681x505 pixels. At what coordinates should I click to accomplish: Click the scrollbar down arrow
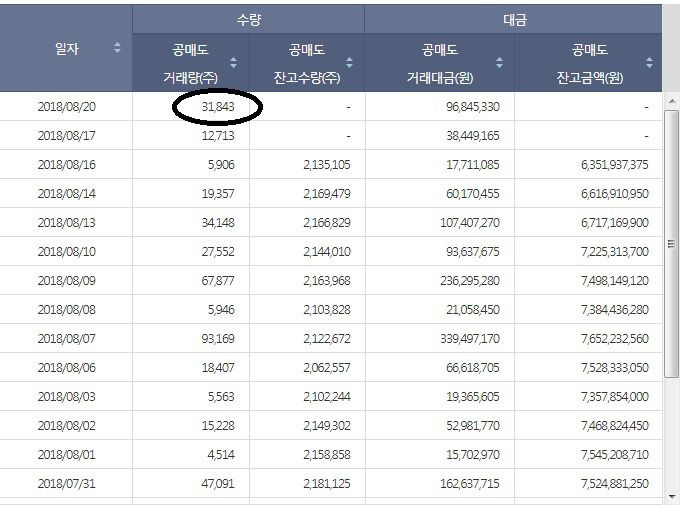pos(672,496)
